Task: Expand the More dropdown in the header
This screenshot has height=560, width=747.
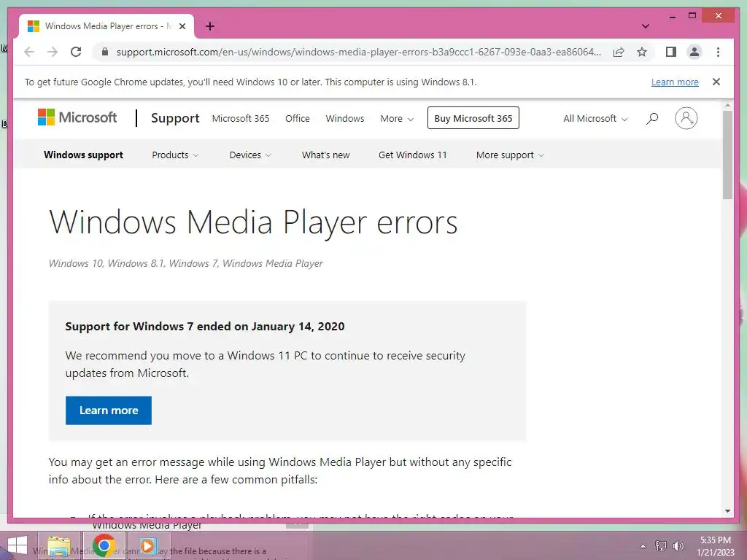Action: (397, 118)
